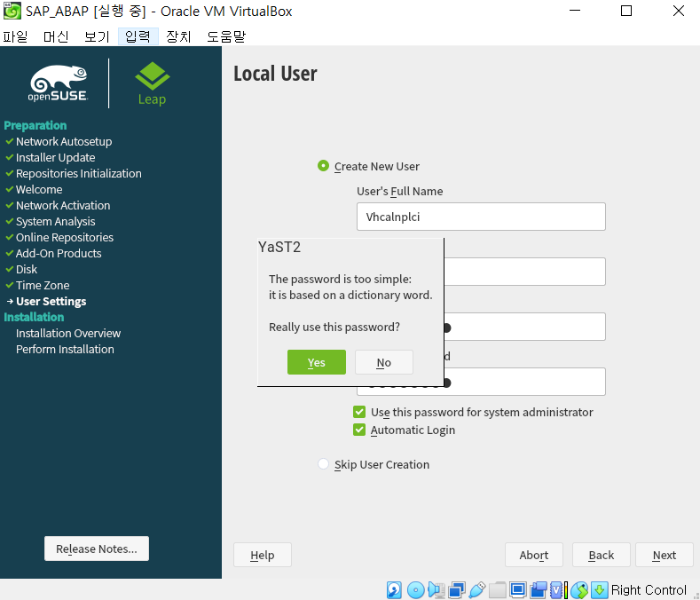700x600 pixels.
Task: Click the Installer Update sidebar entry
Action: pos(55,157)
